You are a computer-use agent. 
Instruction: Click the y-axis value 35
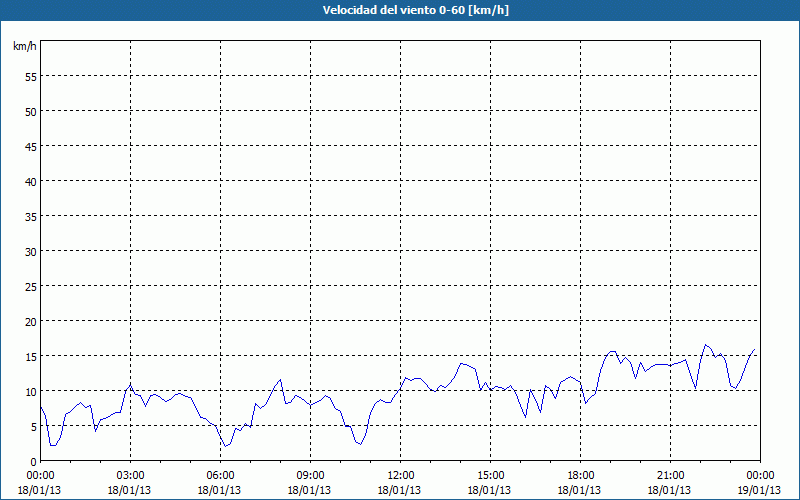tap(31, 217)
